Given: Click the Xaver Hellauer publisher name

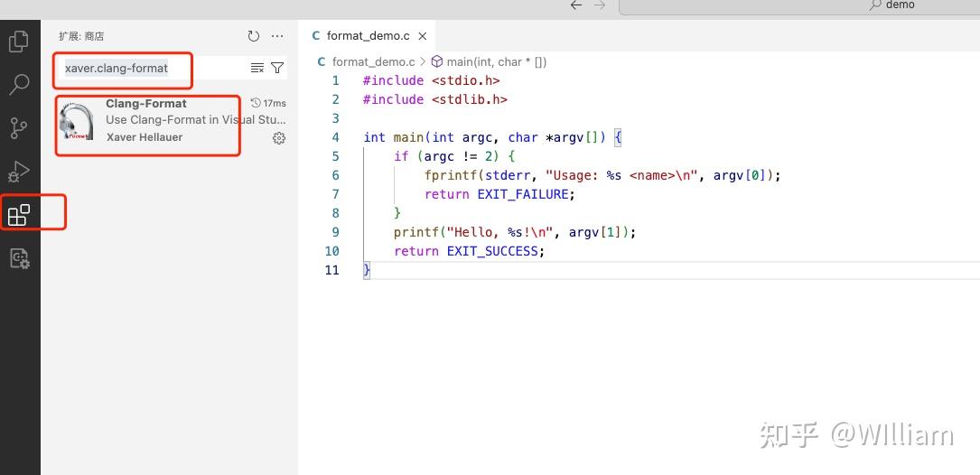Looking at the screenshot, I should (145, 137).
